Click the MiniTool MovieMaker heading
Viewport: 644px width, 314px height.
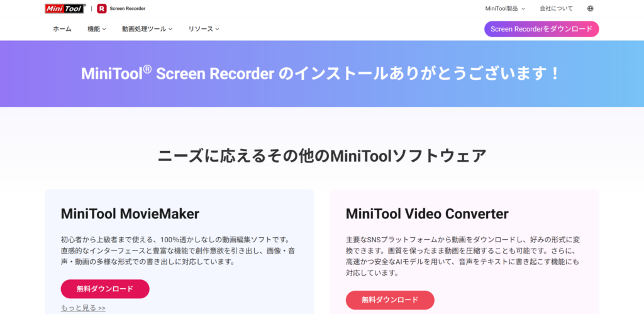(130, 214)
